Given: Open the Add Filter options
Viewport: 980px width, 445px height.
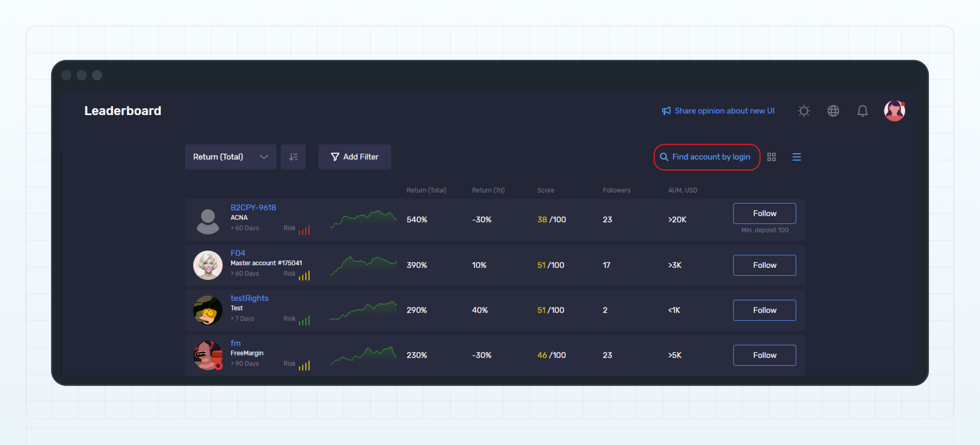Looking at the screenshot, I should (x=354, y=157).
